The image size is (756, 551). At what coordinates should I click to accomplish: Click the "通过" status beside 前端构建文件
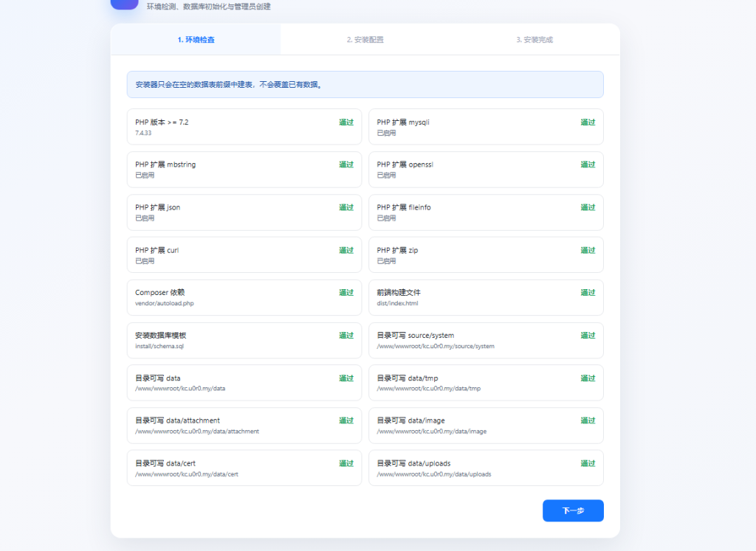pos(588,292)
